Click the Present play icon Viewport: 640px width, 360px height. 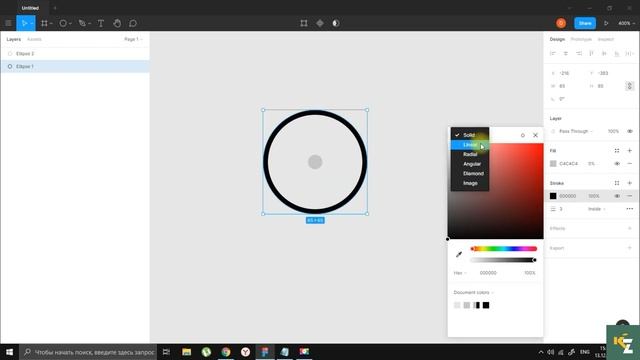tap(606, 23)
